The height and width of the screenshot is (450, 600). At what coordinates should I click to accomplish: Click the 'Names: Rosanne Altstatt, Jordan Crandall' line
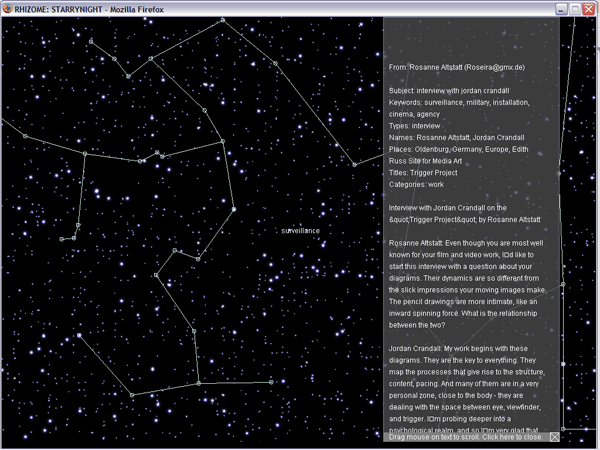pyautogui.click(x=457, y=138)
